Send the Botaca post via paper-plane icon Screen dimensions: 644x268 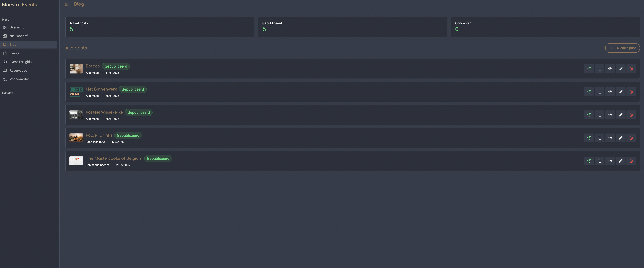pyautogui.click(x=589, y=69)
